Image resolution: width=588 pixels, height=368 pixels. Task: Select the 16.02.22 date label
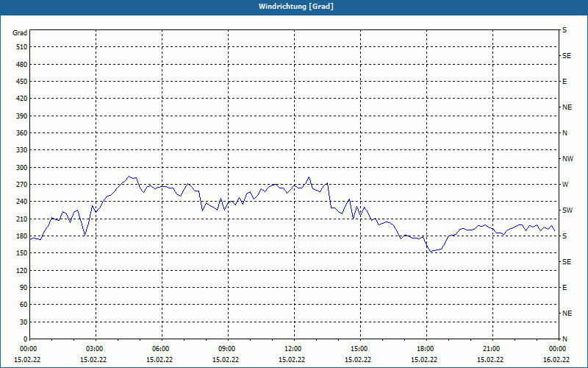pos(556,360)
